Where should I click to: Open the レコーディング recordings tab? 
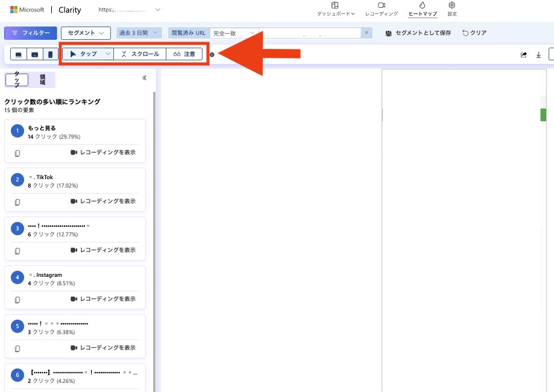point(381,9)
